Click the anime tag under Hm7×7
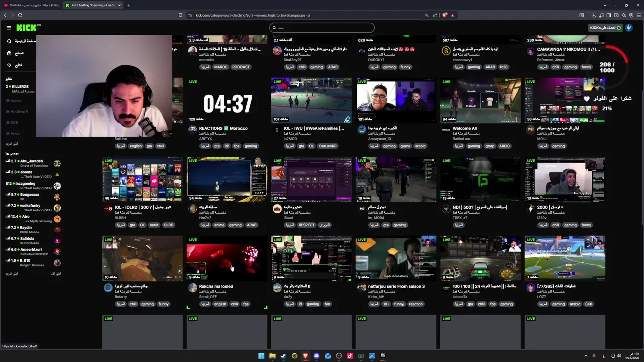Image resolution: width=644 pixels, height=362 pixels. 219,225
